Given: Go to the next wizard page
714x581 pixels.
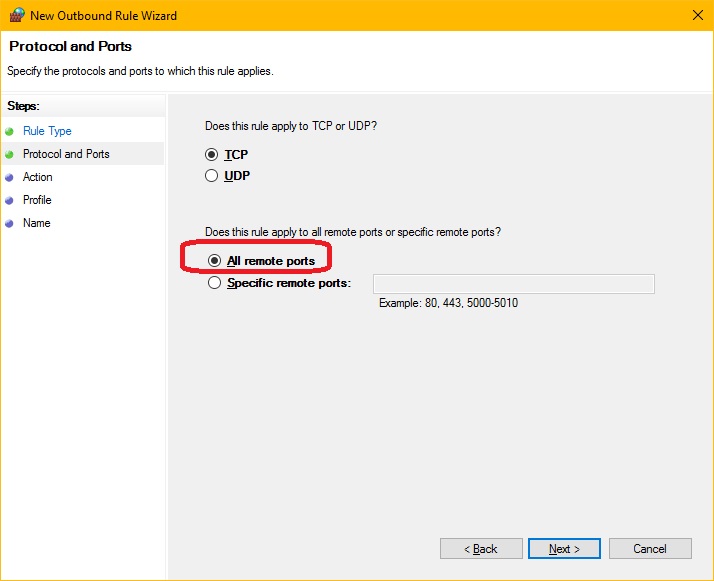Looking at the screenshot, I should point(564,549).
